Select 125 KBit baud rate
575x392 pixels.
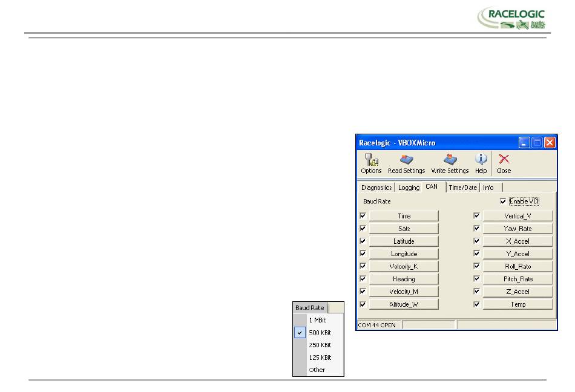[318, 358]
